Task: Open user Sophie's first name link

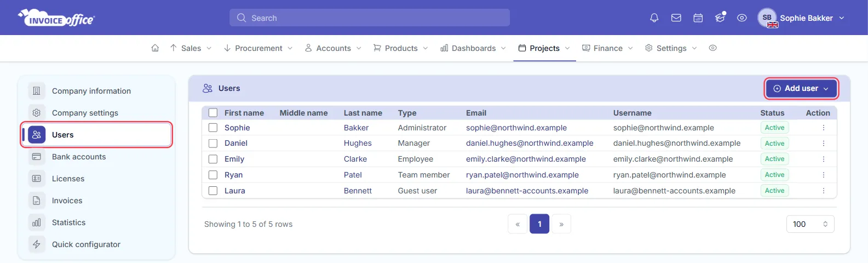Action: [x=237, y=128]
